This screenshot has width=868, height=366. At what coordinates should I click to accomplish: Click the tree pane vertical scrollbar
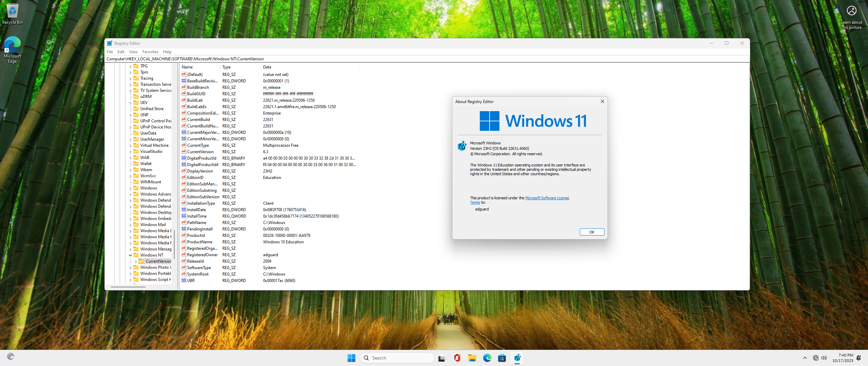pyautogui.click(x=174, y=244)
